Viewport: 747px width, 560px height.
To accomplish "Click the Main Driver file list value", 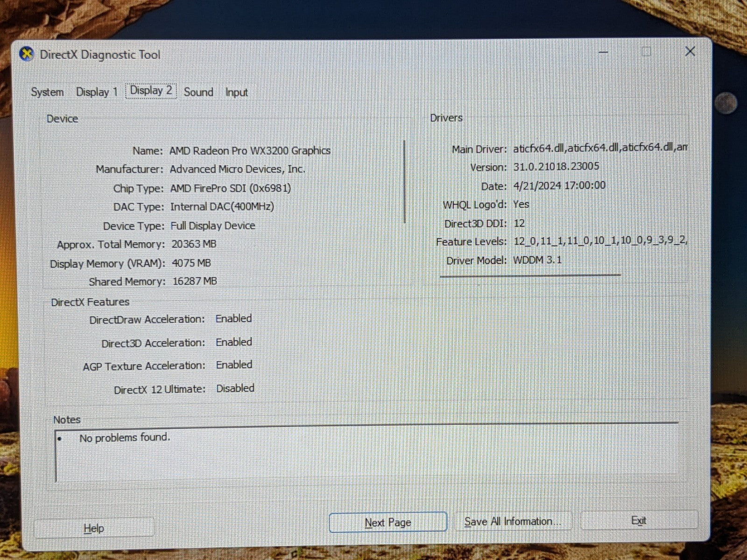I will click(599, 147).
